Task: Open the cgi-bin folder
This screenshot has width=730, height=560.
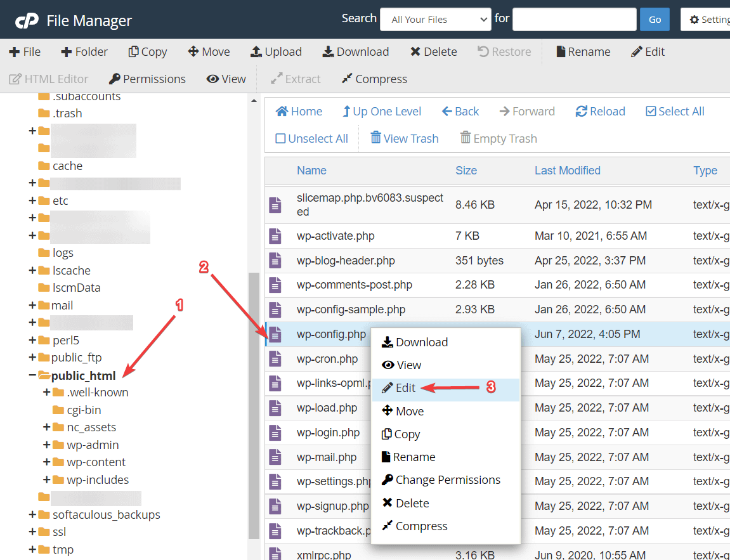Action: 77,410
